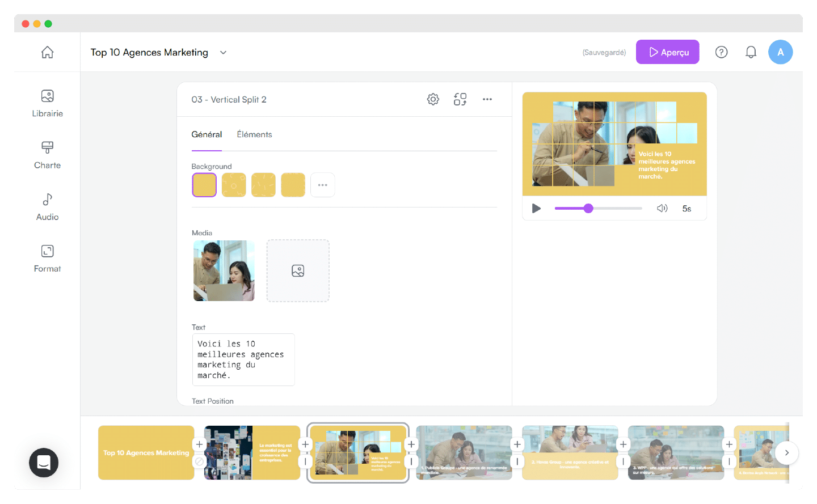Add scene after Top 10 title slide
This screenshot has width=817, height=504.
point(199,444)
